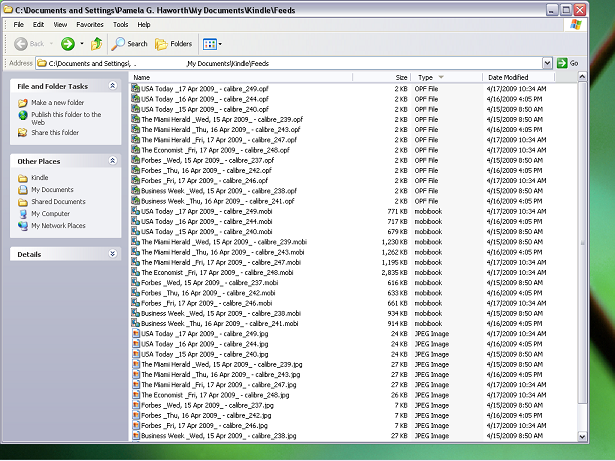Open the Forward history dropdown arrow

pos(82,44)
